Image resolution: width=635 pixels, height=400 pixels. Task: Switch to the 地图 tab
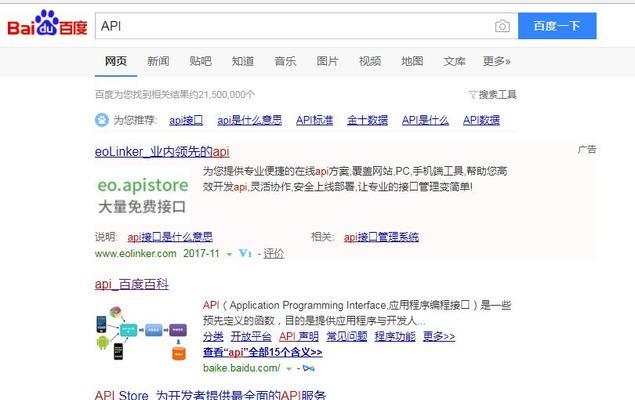[412, 61]
